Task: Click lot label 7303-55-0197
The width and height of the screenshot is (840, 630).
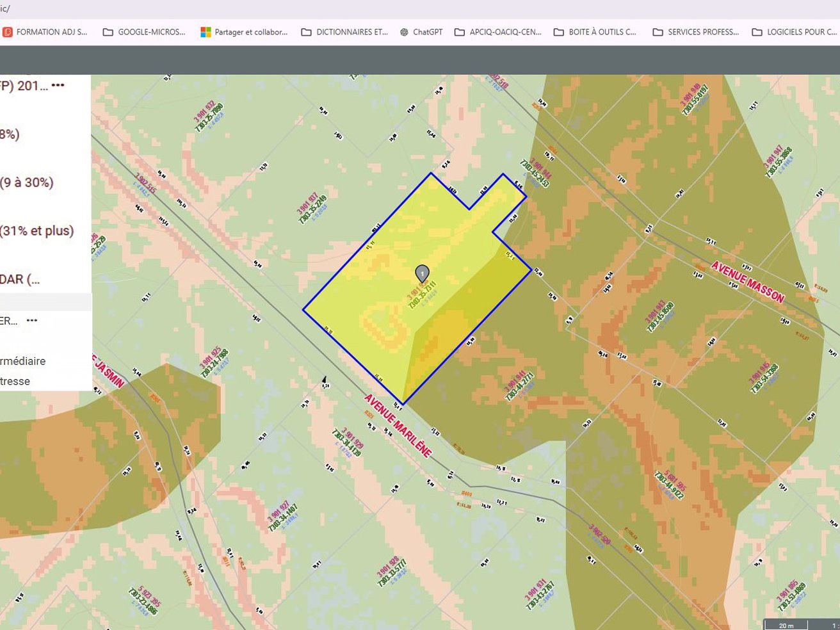Action: 695,100
